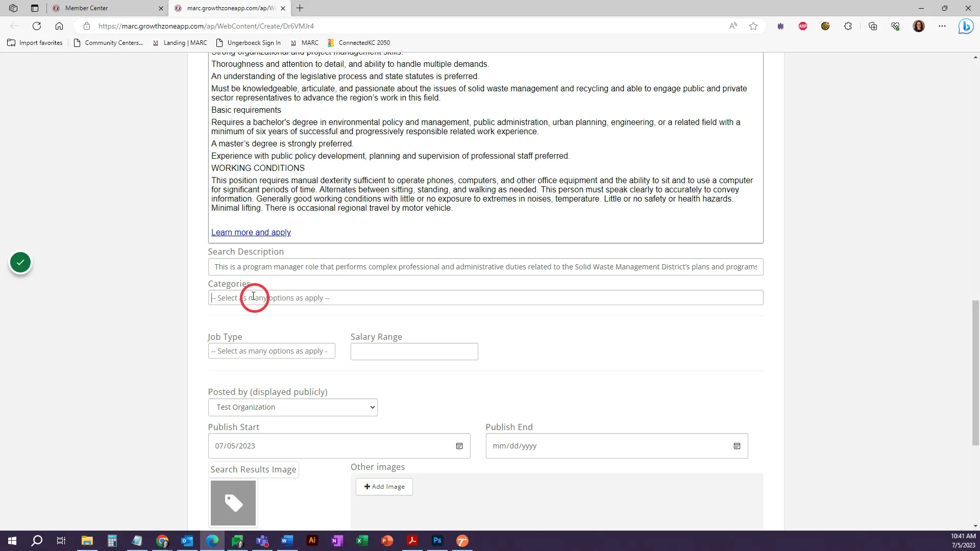Open MARC bookmark in favorites bar
980x551 pixels.
click(304, 43)
